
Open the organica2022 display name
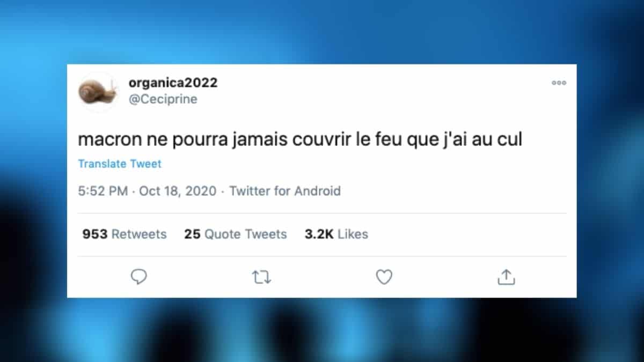pyautogui.click(x=173, y=83)
